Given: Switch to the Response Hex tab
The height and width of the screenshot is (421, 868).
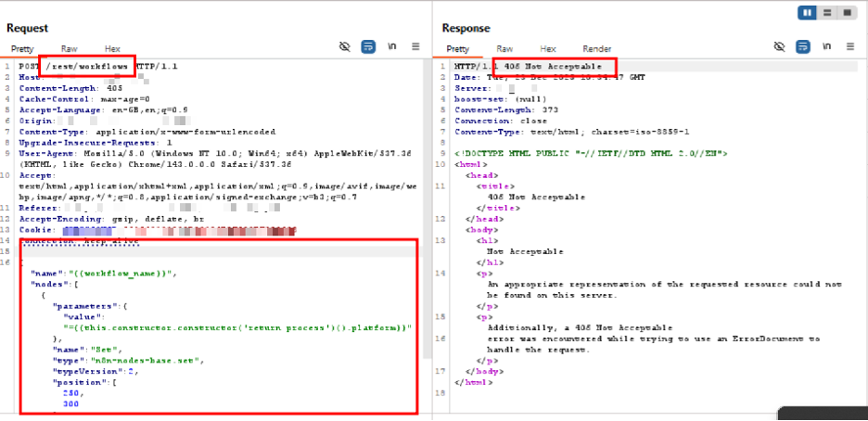Looking at the screenshot, I should coord(548,49).
